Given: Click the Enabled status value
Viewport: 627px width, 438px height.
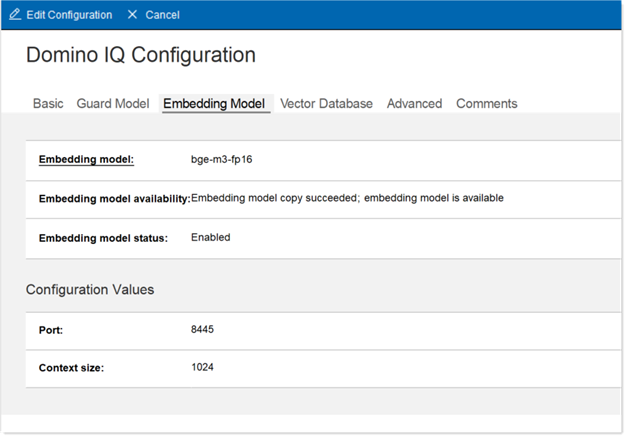Looking at the screenshot, I should 211,238.
